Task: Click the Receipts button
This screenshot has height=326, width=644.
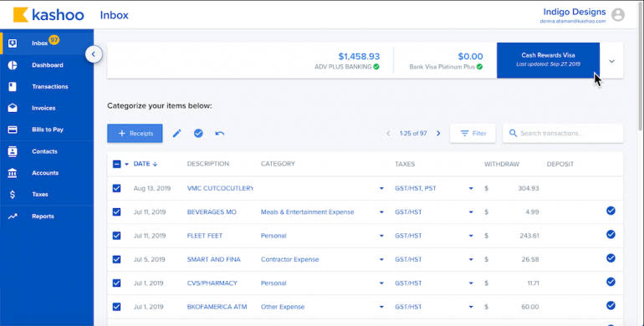Action: (x=135, y=134)
